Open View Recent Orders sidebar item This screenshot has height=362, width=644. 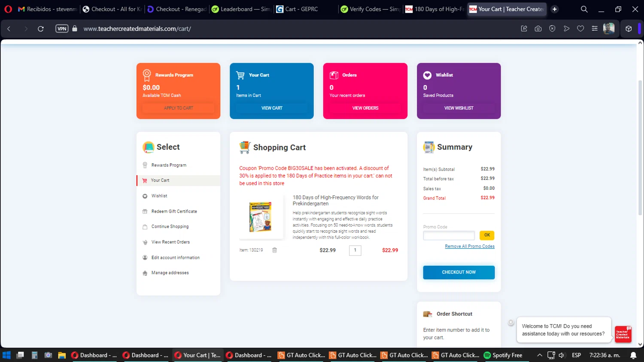pos(170,242)
